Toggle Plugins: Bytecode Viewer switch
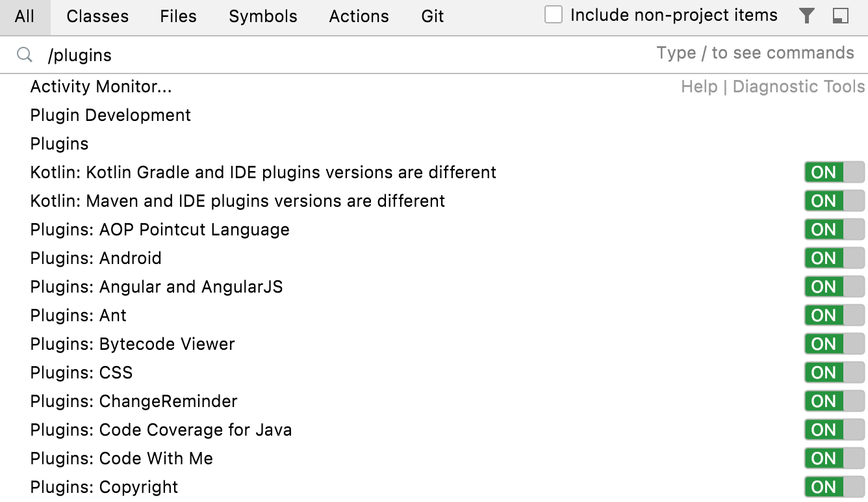Viewport: 868px width, 502px height. coord(834,344)
